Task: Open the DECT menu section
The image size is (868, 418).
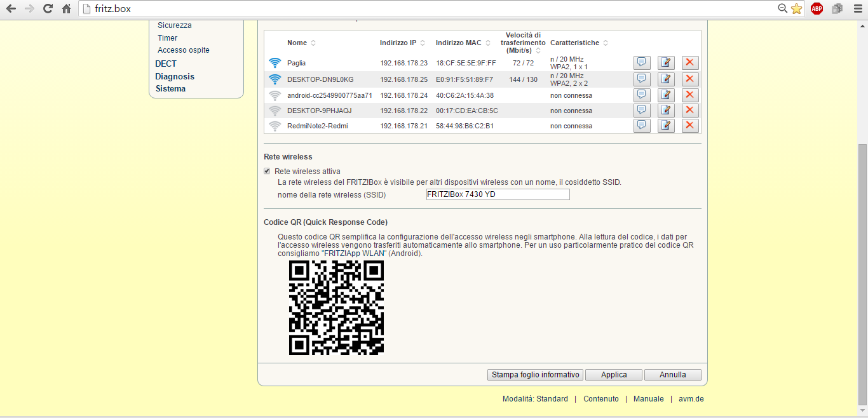Action: tap(166, 64)
